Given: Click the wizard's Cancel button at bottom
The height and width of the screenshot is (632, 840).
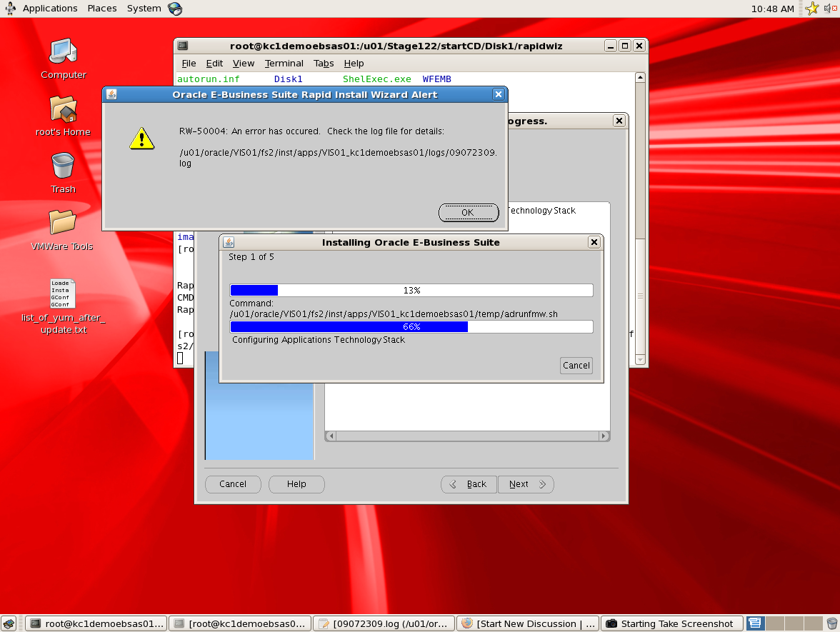Looking at the screenshot, I should [x=233, y=484].
